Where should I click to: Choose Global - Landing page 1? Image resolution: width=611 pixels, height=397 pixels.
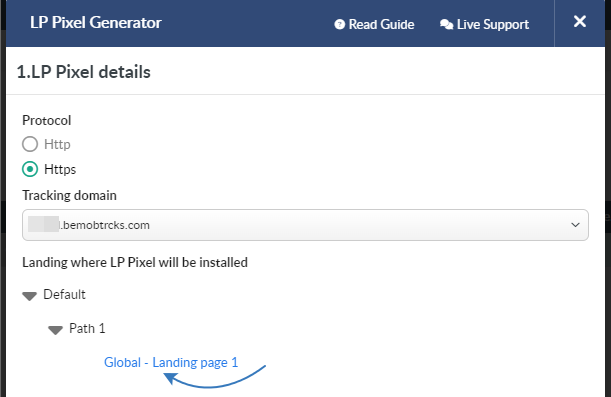click(x=171, y=362)
